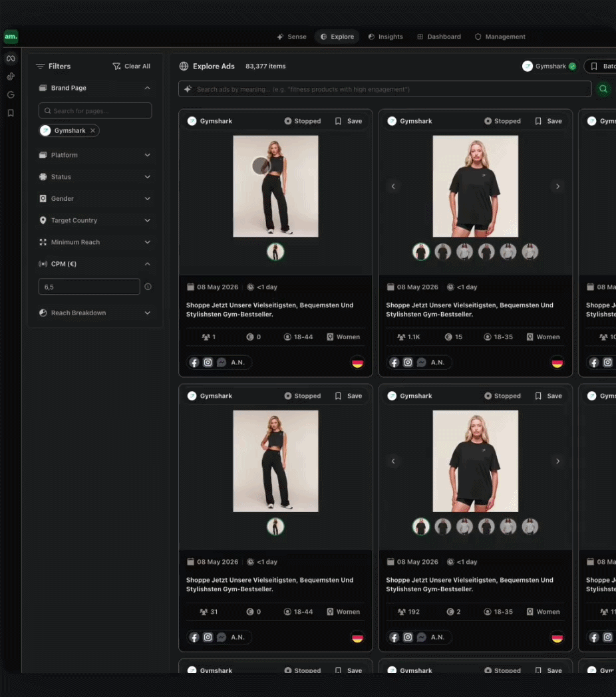Click the German flag on reach 192 ad
Screen dimensions: 616x697
tap(557, 637)
